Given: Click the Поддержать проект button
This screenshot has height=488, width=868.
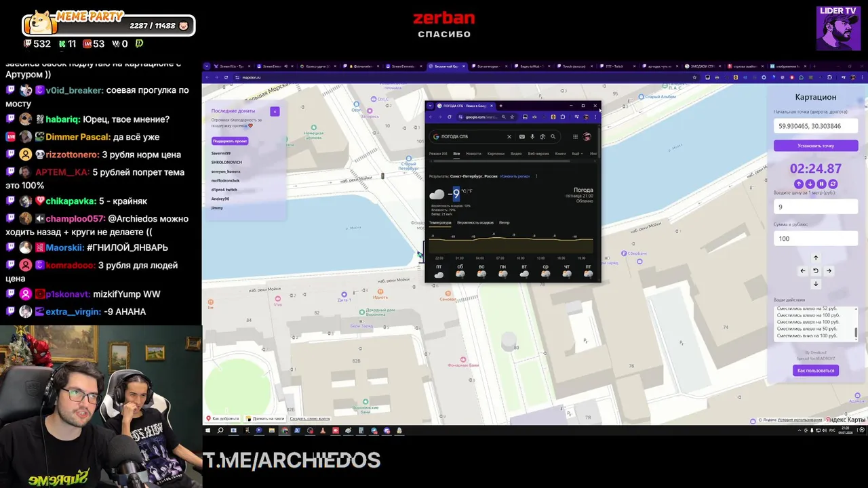Looking at the screenshot, I should pyautogui.click(x=230, y=141).
